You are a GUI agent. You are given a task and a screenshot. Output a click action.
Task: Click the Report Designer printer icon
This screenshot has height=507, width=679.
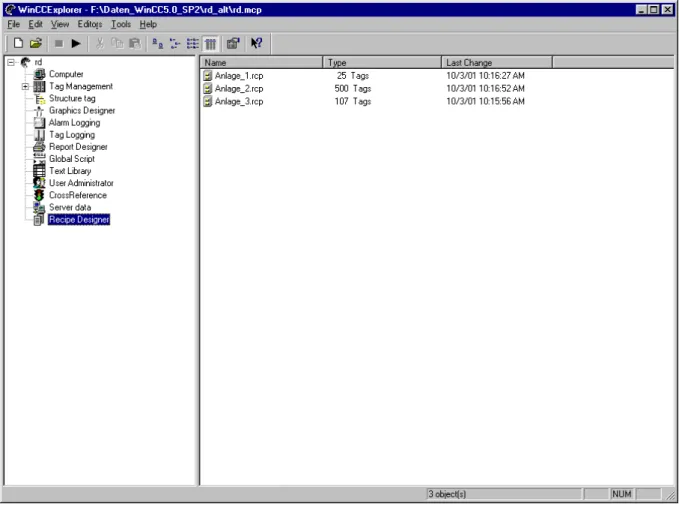pyautogui.click(x=39, y=147)
